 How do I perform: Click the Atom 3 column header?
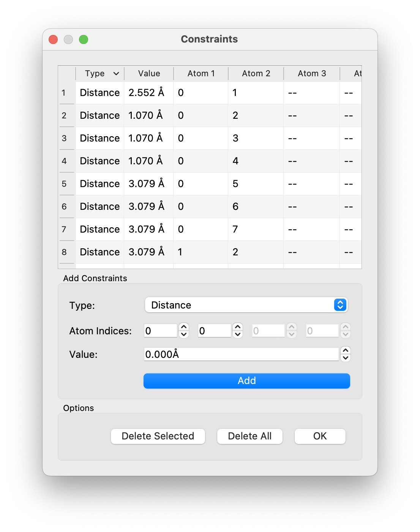click(312, 74)
